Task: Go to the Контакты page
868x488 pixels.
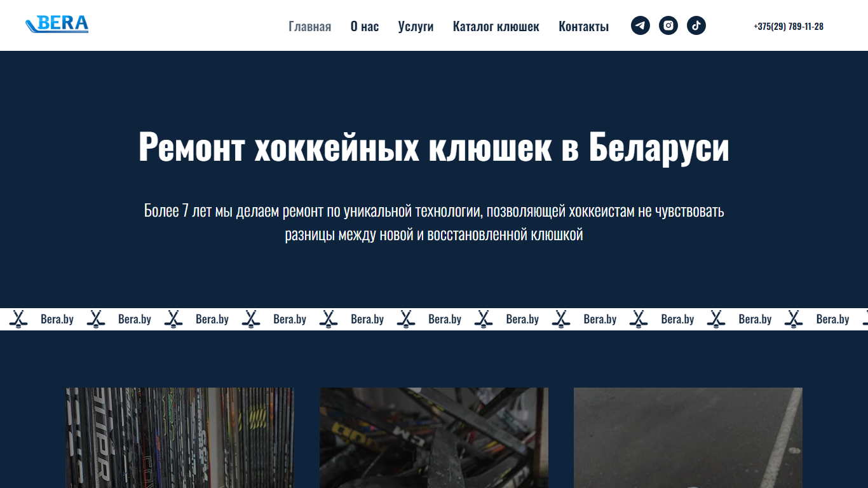Action: point(584,26)
